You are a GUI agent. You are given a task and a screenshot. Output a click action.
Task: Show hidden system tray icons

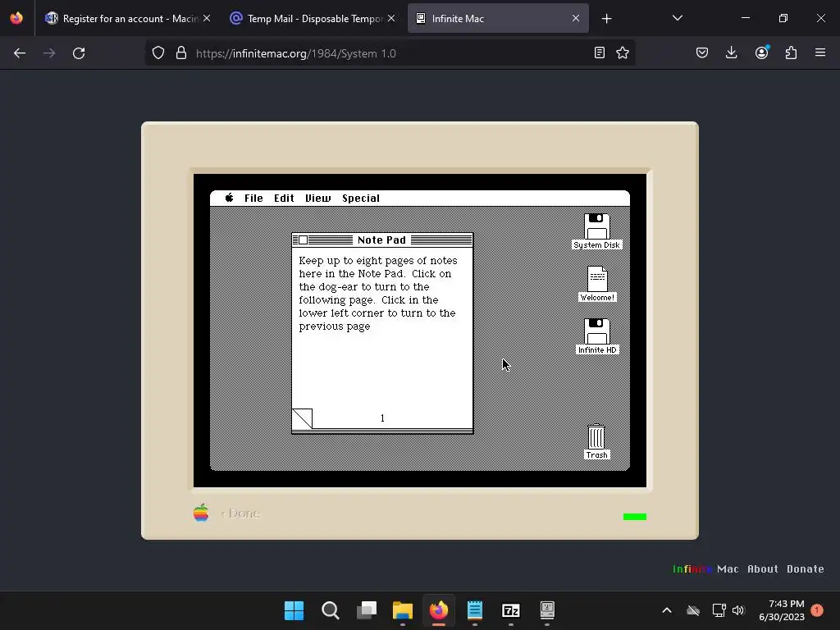point(667,610)
